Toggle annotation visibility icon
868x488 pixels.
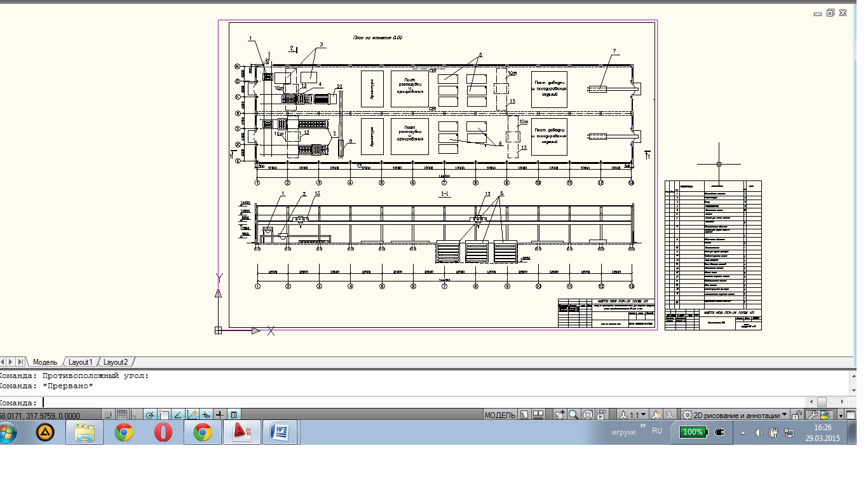click(x=656, y=415)
